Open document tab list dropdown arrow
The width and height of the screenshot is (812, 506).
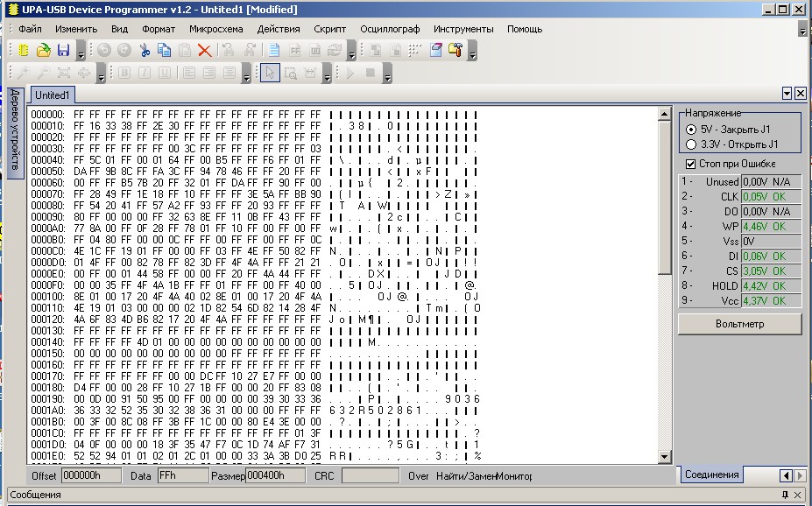pyautogui.click(x=787, y=93)
